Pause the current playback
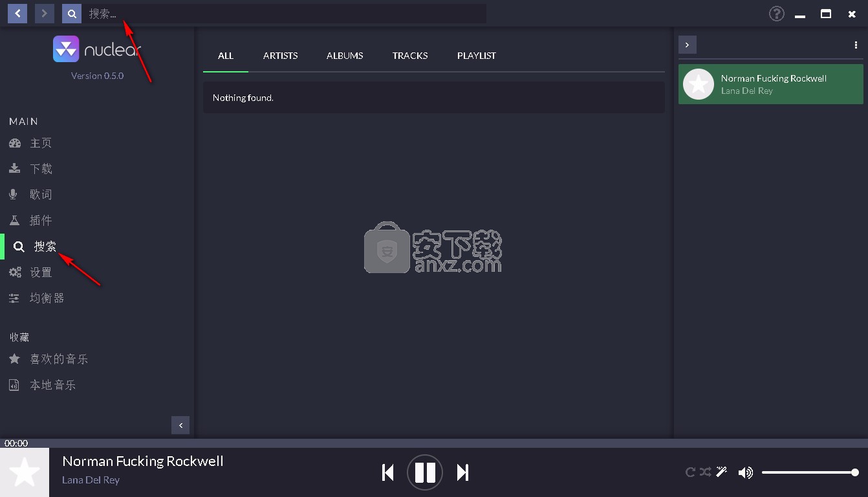868x497 pixels. (425, 472)
